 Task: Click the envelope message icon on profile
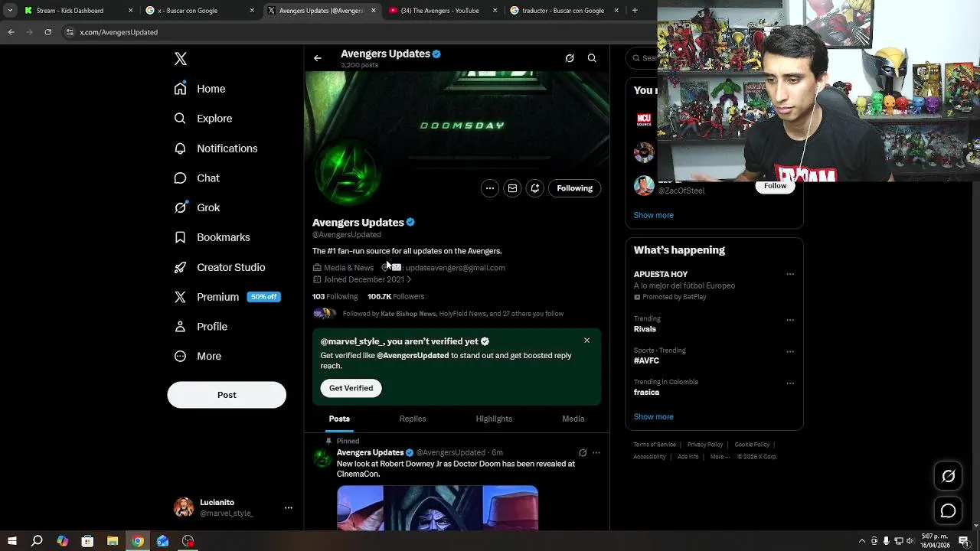pyautogui.click(x=512, y=188)
